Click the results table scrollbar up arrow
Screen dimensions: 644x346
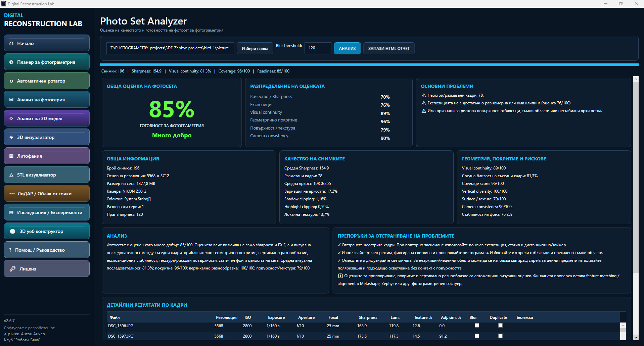[x=623, y=326]
